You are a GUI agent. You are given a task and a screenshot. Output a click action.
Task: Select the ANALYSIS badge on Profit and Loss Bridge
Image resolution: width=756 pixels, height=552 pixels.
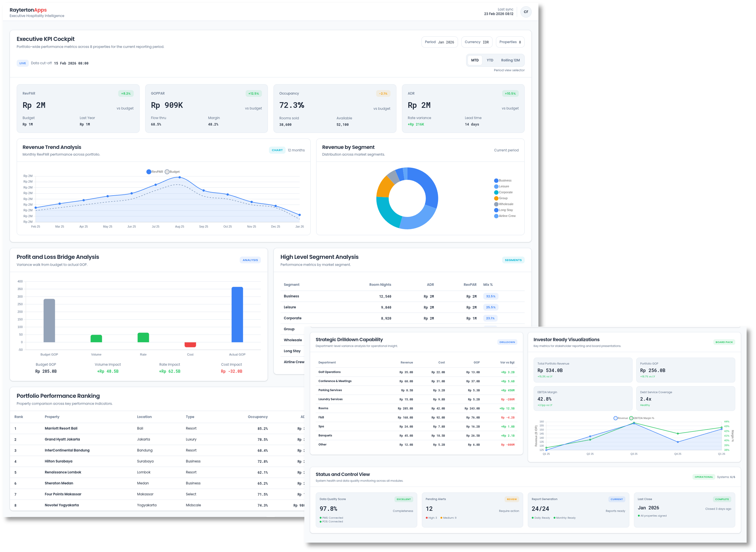tap(250, 260)
